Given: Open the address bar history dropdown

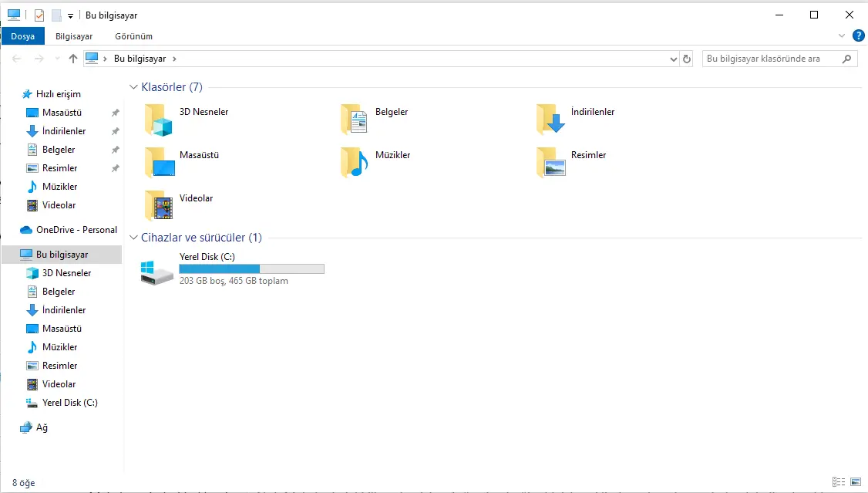Looking at the screenshot, I should click(673, 59).
